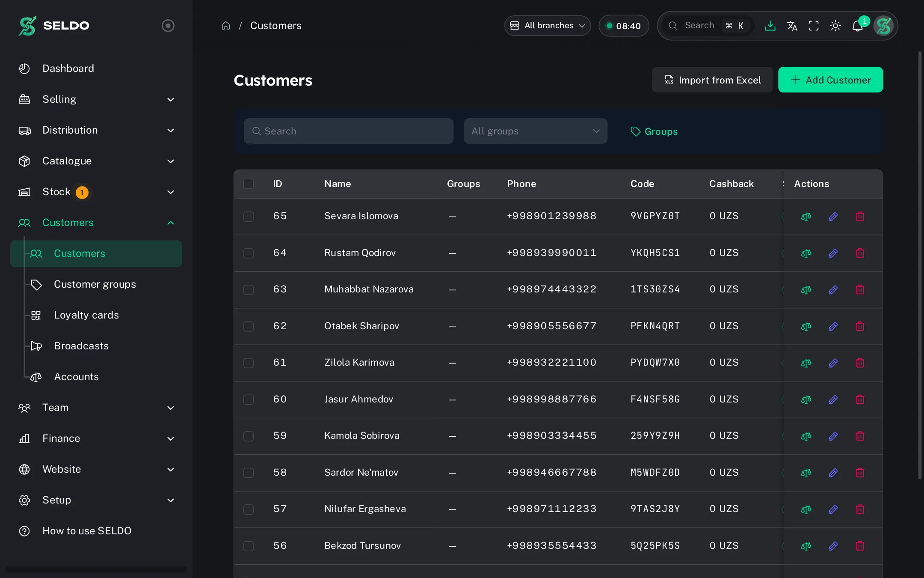Go to home via breadcrumb icon
This screenshot has width=924, height=578.
click(x=226, y=26)
